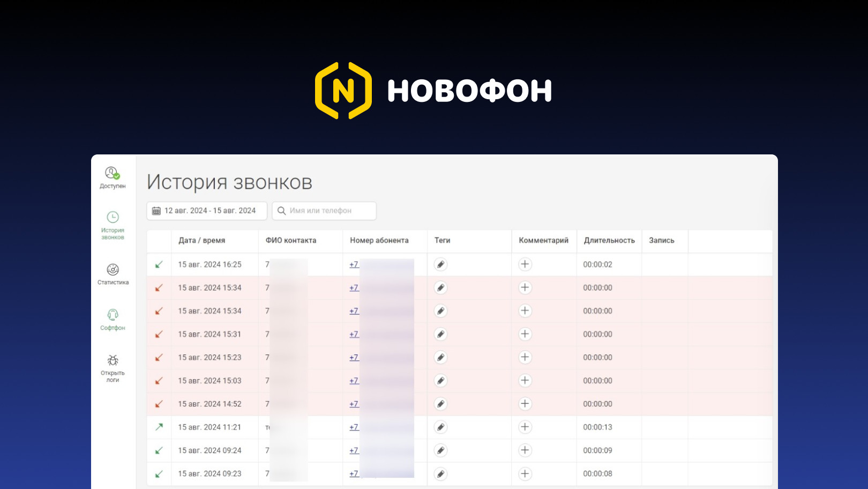The width and height of the screenshot is (868, 489).
Task: Click the missed call arrow on the 15:03 row
Action: click(x=159, y=381)
